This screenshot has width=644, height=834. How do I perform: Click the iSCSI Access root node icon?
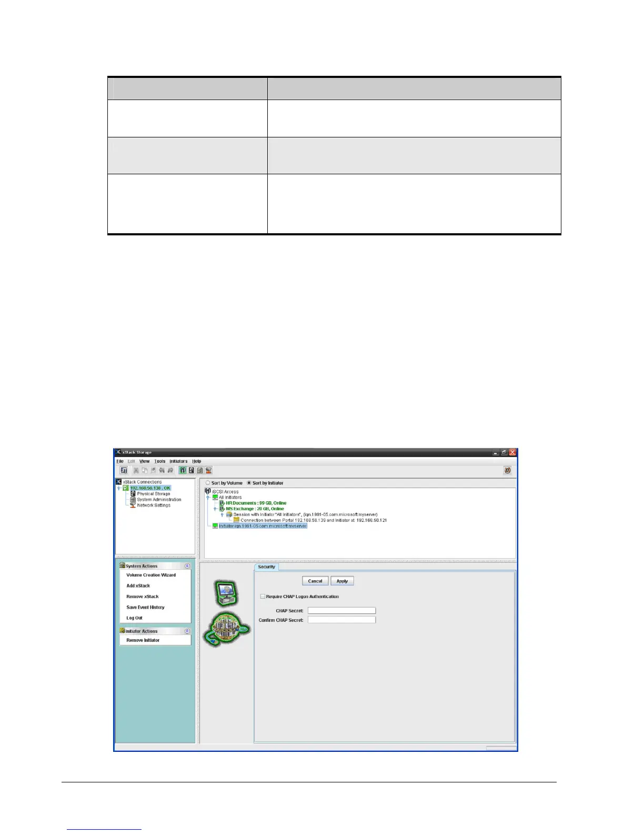208,491
